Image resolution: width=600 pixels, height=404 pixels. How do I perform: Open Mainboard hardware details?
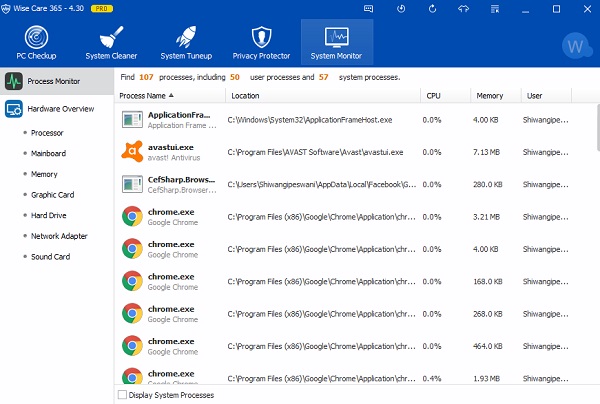tap(49, 153)
